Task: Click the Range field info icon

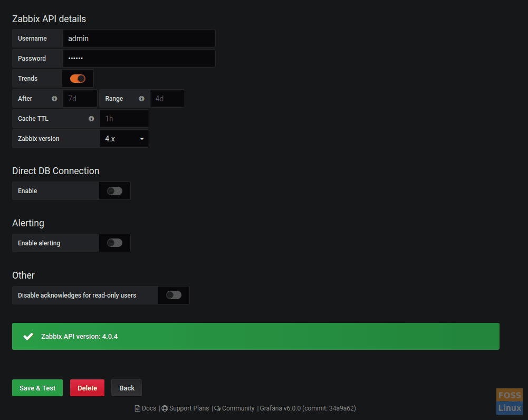Action: (x=141, y=99)
